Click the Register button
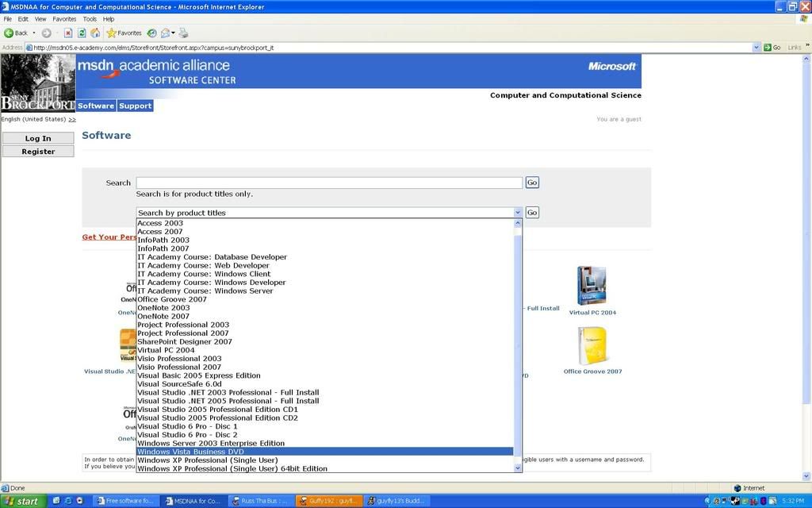812x508 pixels. pyautogui.click(x=38, y=152)
